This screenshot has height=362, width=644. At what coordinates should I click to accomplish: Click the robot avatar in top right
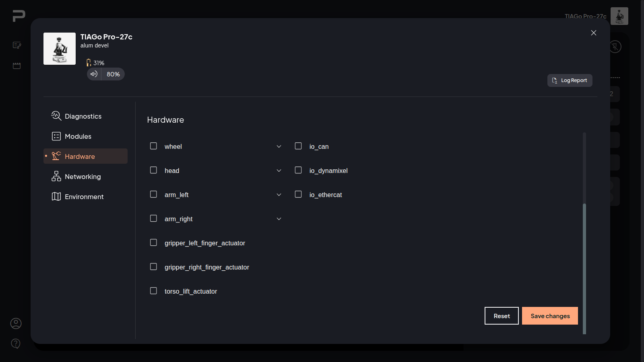(x=619, y=16)
